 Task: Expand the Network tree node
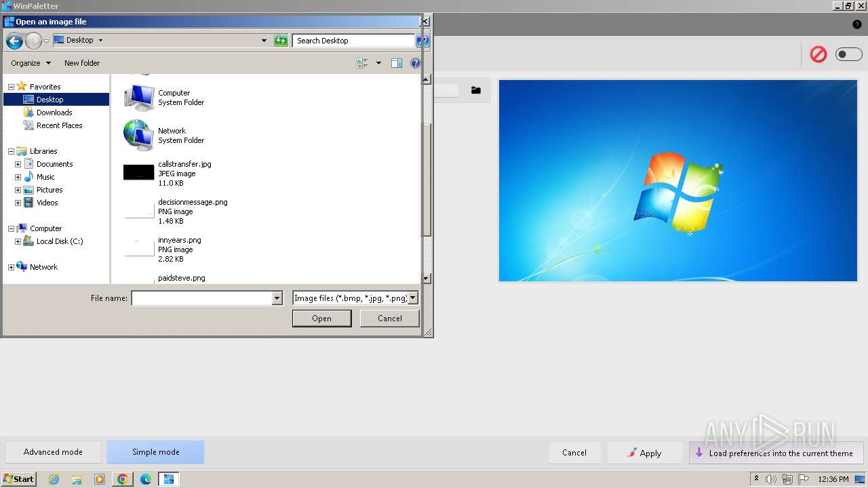click(x=11, y=267)
